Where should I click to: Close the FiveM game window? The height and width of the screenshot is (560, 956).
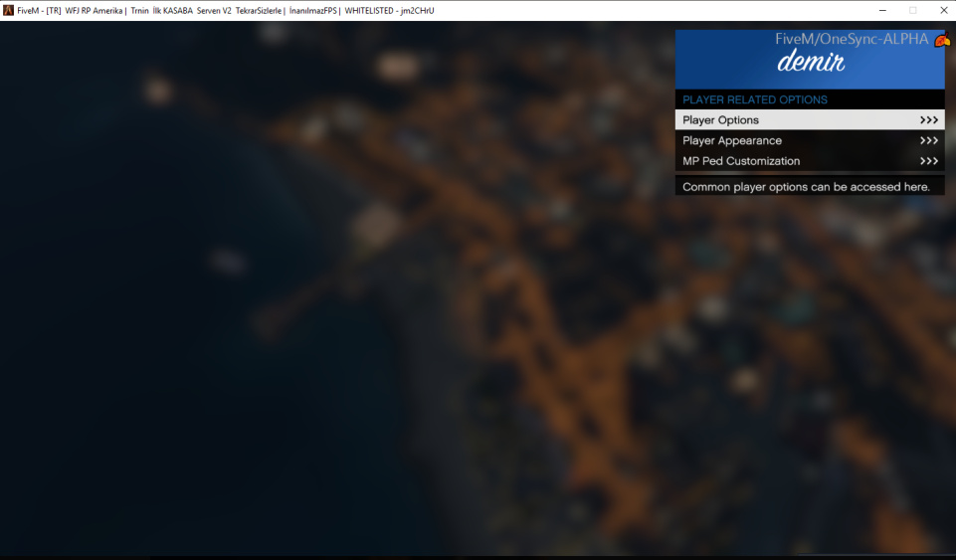point(943,10)
